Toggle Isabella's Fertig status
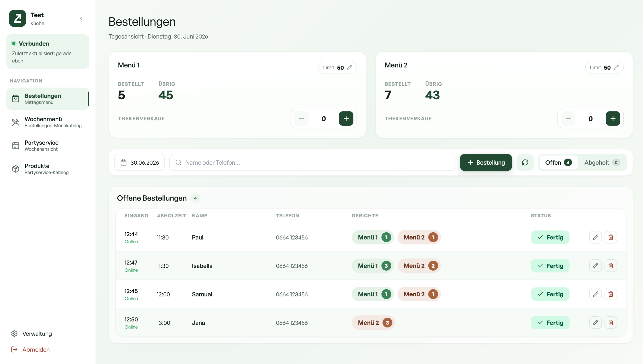 [550, 266]
